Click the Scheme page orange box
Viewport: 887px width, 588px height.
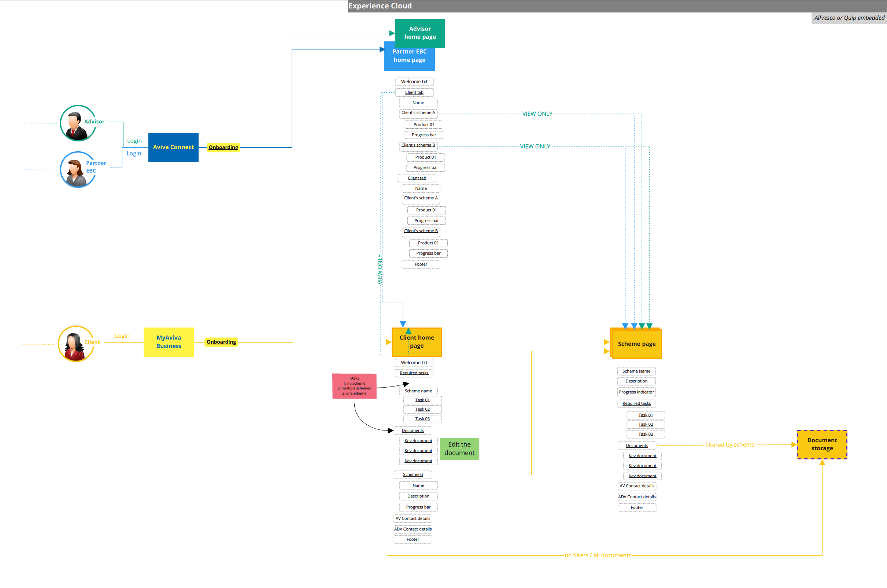coord(636,344)
